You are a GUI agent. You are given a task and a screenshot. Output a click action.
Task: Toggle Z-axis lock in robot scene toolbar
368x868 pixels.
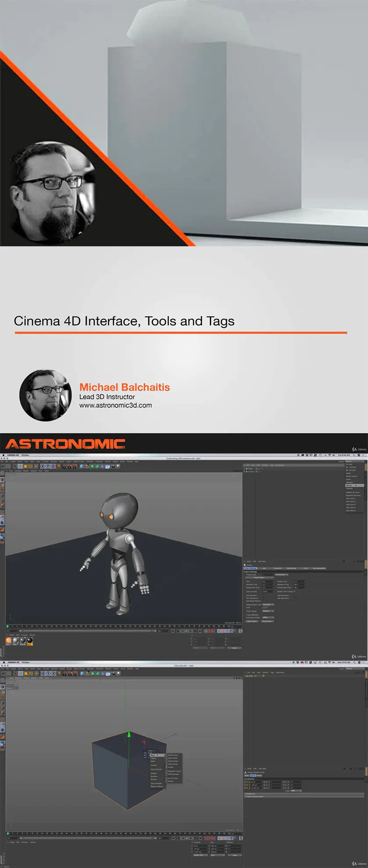[53, 466]
